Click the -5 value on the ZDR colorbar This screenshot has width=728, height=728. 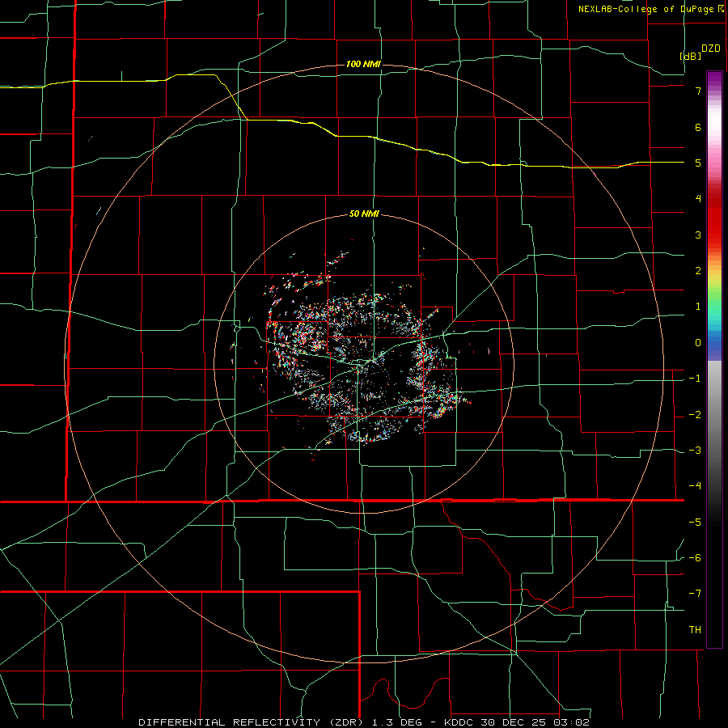(695, 523)
